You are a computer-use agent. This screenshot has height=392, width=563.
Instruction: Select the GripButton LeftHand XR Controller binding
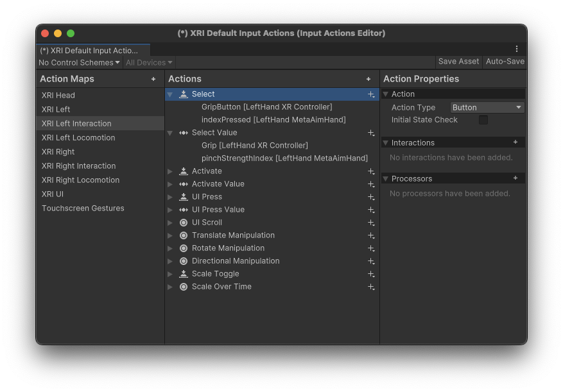(266, 107)
